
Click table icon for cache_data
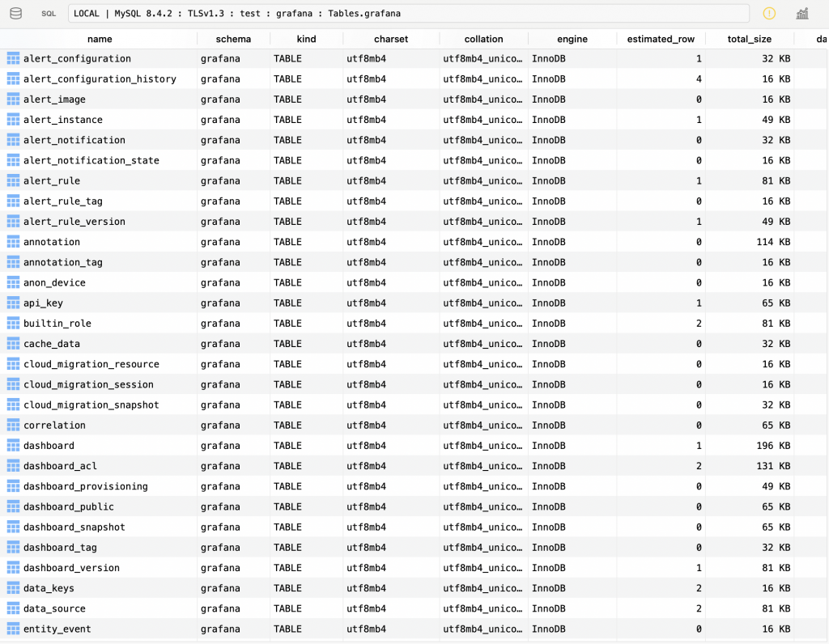(x=13, y=344)
